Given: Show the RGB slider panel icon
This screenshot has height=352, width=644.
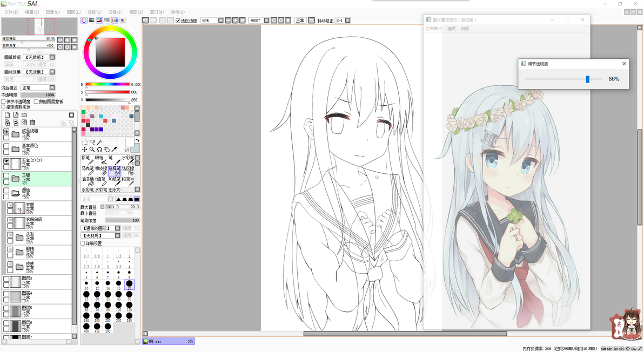Looking at the screenshot, I should (x=92, y=20).
